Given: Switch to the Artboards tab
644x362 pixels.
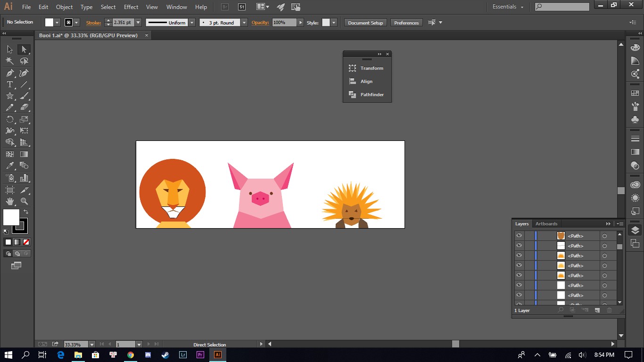Looking at the screenshot, I should tap(546, 224).
